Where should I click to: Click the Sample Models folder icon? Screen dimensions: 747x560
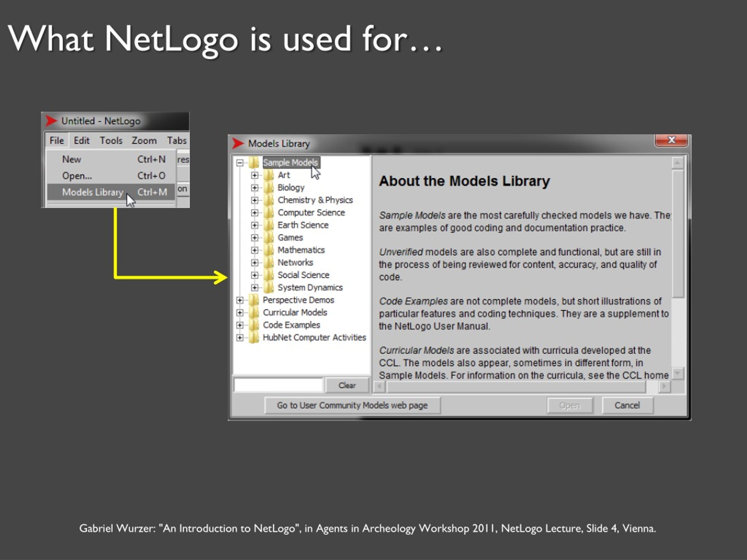pos(254,162)
